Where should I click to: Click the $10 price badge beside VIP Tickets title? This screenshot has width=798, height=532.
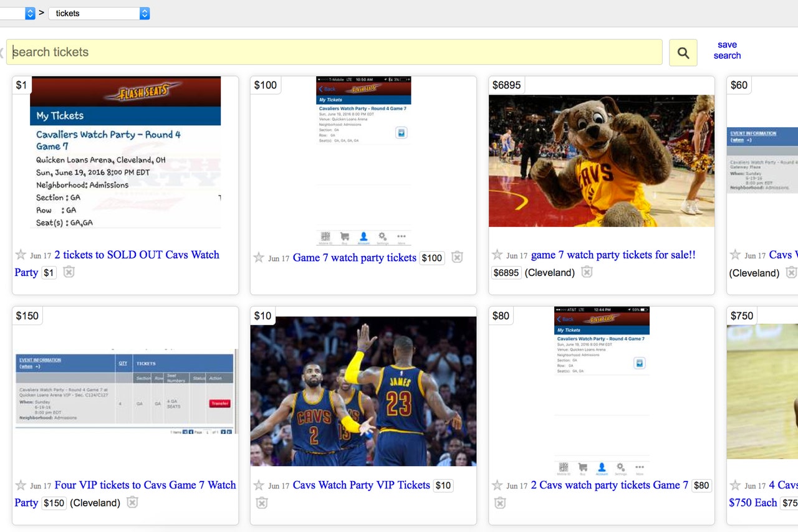(443, 486)
